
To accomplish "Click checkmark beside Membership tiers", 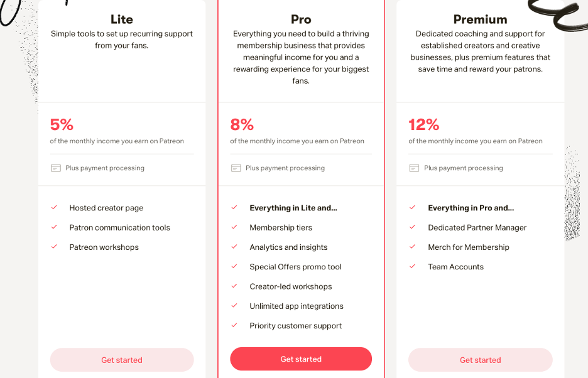I will point(234,227).
